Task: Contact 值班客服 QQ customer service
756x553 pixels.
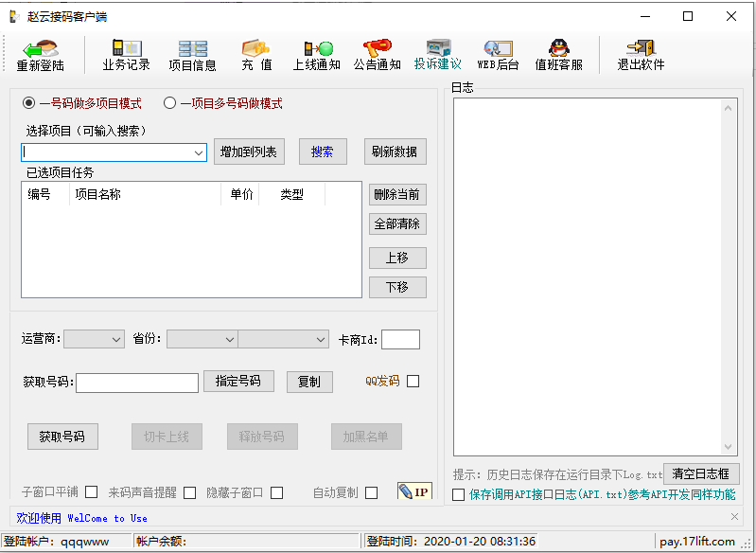Action: pyautogui.click(x=559, y=56)
